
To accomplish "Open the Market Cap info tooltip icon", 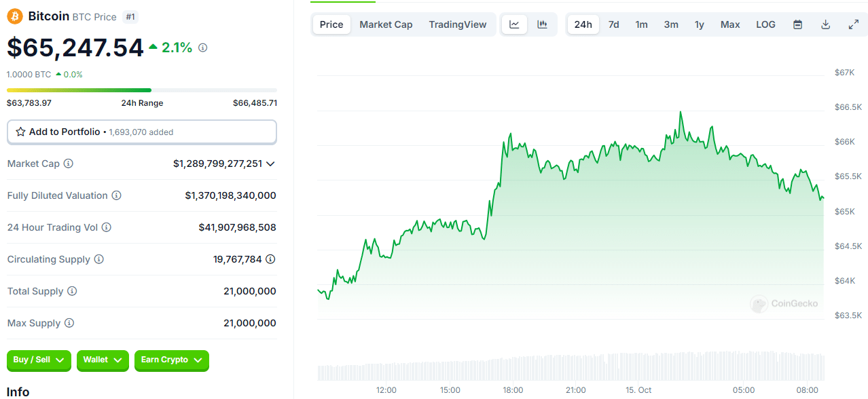I will tap(69, 164).
